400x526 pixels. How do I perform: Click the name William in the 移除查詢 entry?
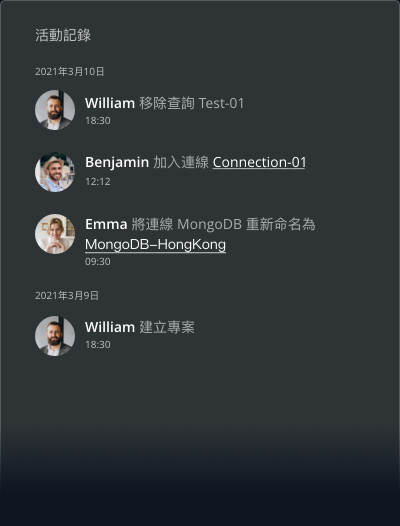110,103
